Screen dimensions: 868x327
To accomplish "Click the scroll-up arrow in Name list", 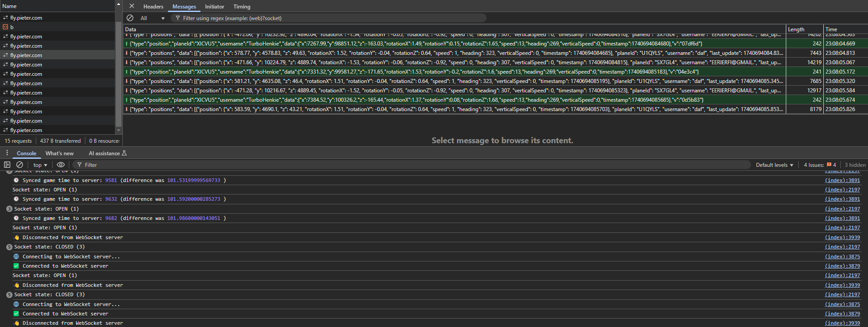I will coord(118,4).
